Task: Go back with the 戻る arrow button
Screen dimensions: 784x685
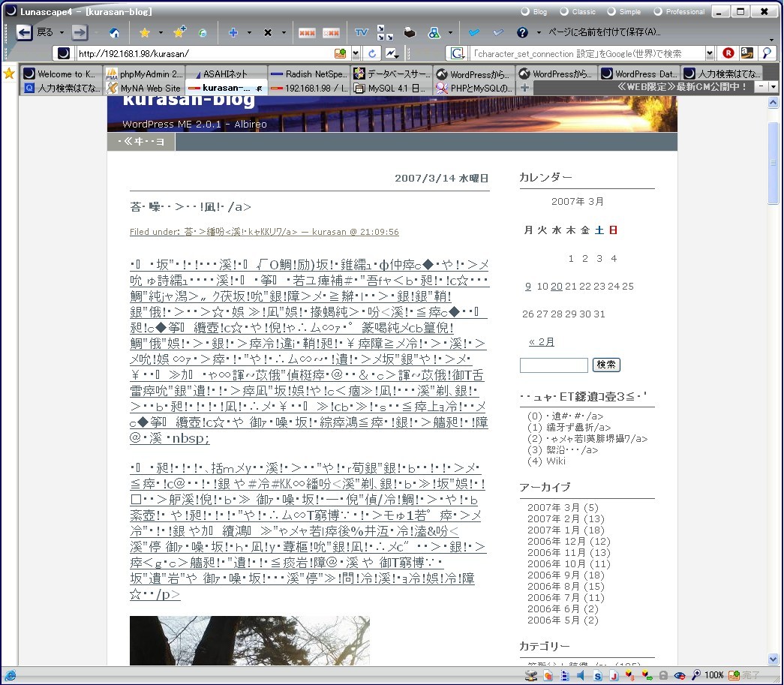Action: [25, 32]
